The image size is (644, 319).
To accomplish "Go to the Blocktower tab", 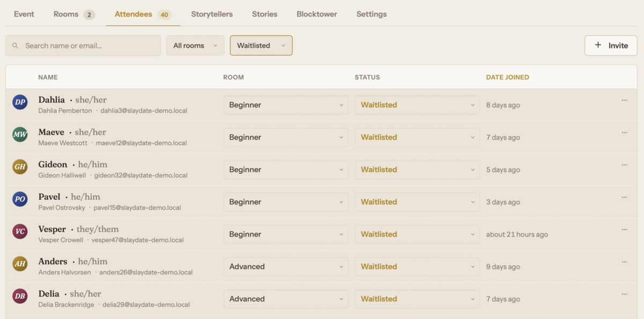I will click(x=317, y=14).
